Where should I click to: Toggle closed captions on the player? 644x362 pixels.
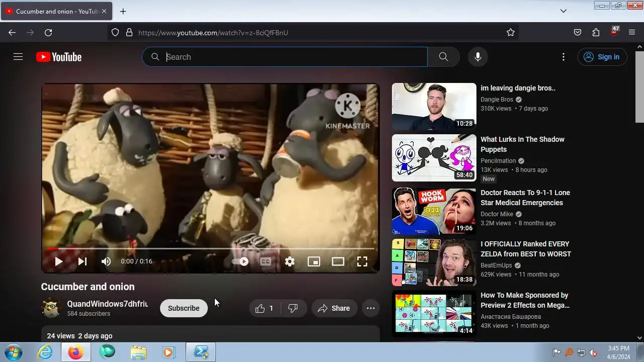266,261
